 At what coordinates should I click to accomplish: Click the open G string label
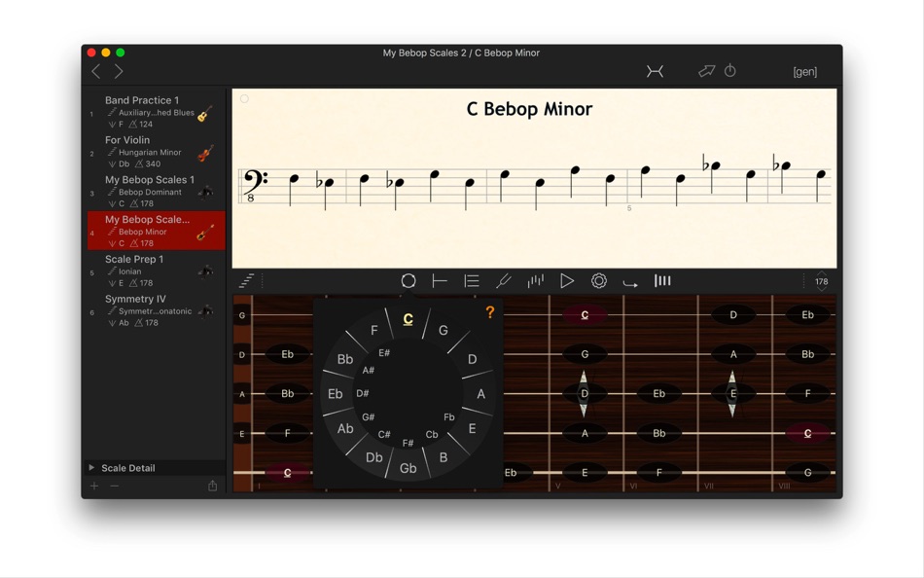(x=242, y=315)
